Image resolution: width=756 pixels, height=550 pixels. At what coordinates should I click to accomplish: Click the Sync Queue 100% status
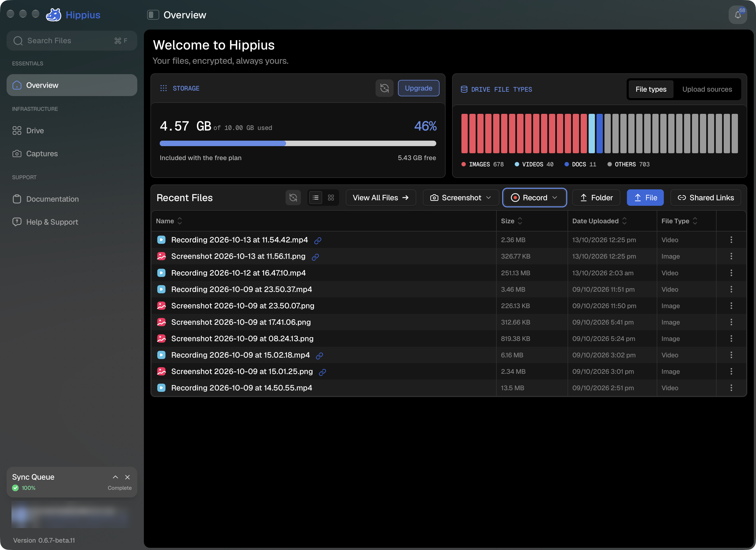[24, 488]
